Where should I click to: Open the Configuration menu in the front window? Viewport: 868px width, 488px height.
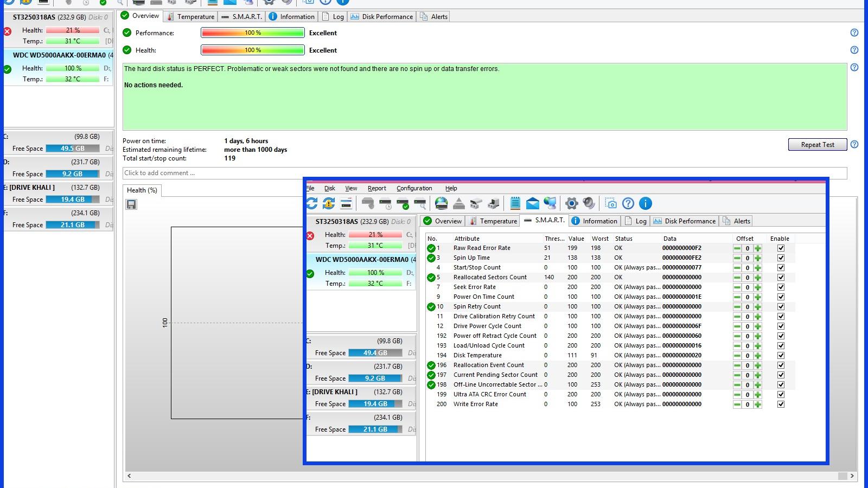(414, 188)
